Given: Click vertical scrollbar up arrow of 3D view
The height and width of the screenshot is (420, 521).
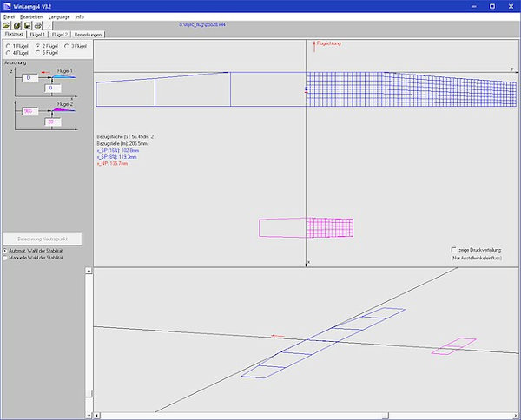Looking at the screenshot, I should click(89, 271).
